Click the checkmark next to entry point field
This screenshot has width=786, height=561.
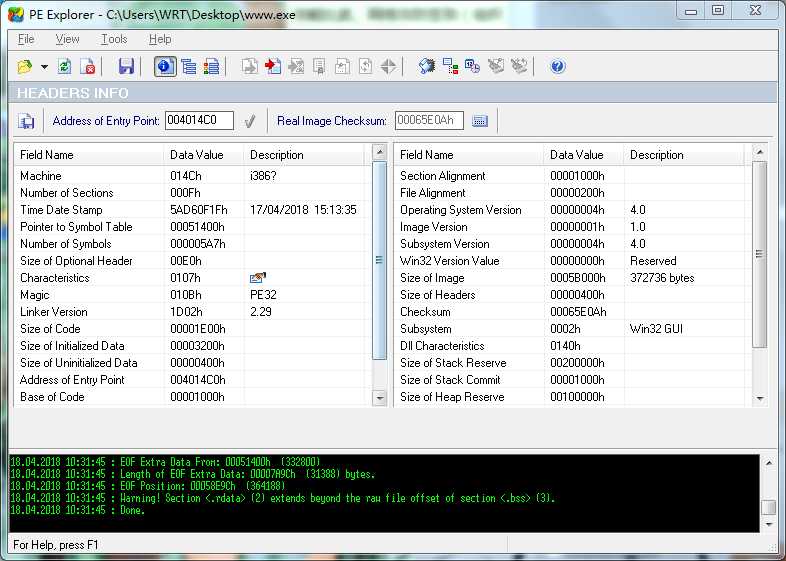tap(250, 121)
